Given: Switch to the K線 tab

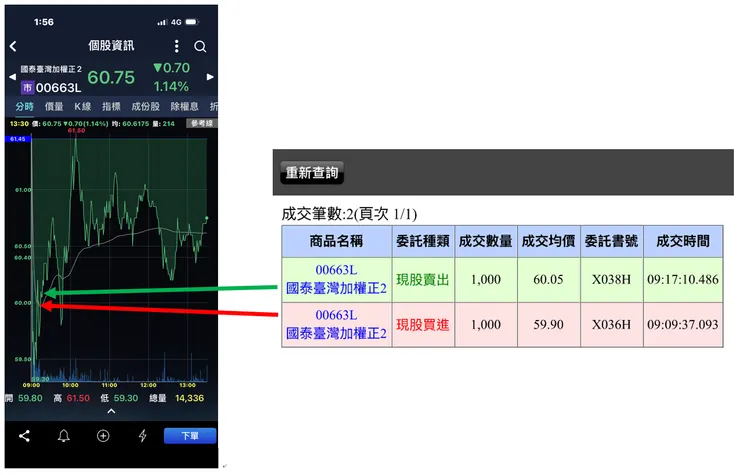Looking at the screenshot, I should (x=83, y=107).
